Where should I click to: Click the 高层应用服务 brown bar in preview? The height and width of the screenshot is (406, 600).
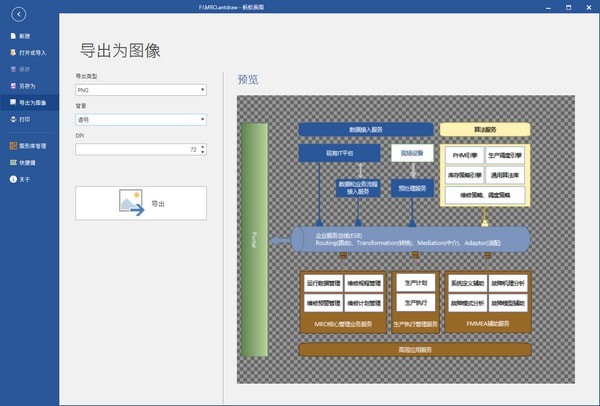[414, 350]
